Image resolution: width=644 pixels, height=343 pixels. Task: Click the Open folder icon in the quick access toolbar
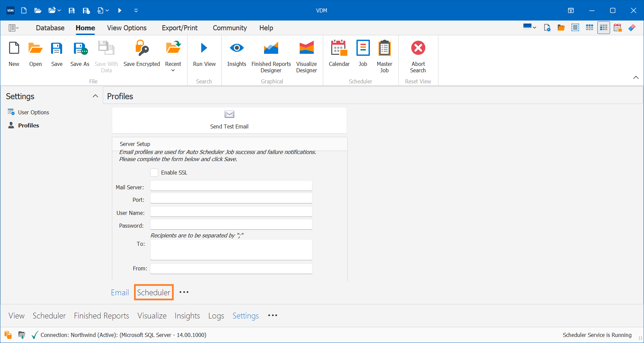(x=38, y=10)
